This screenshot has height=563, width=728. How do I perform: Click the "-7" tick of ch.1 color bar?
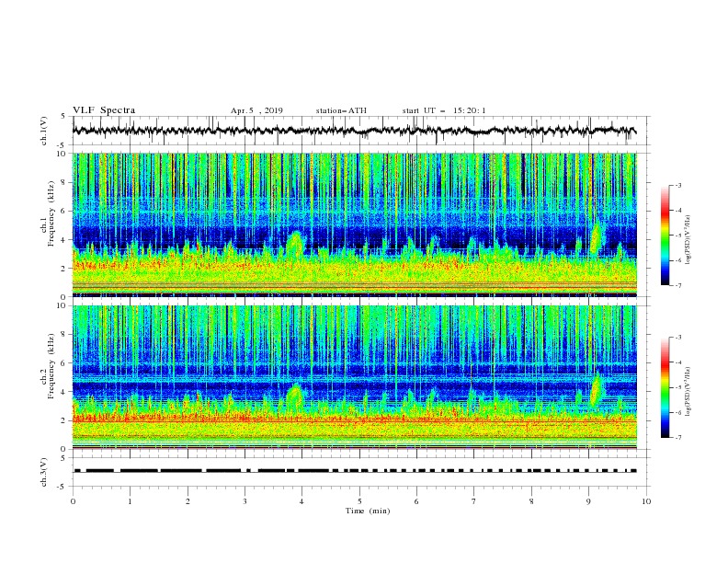click(x=678, y=285)
